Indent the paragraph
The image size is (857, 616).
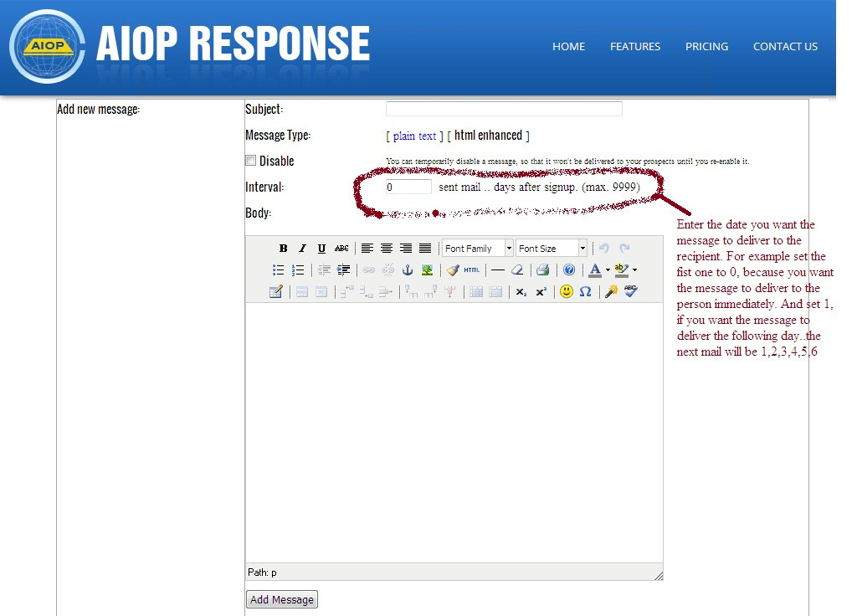[x=343, y=269]
